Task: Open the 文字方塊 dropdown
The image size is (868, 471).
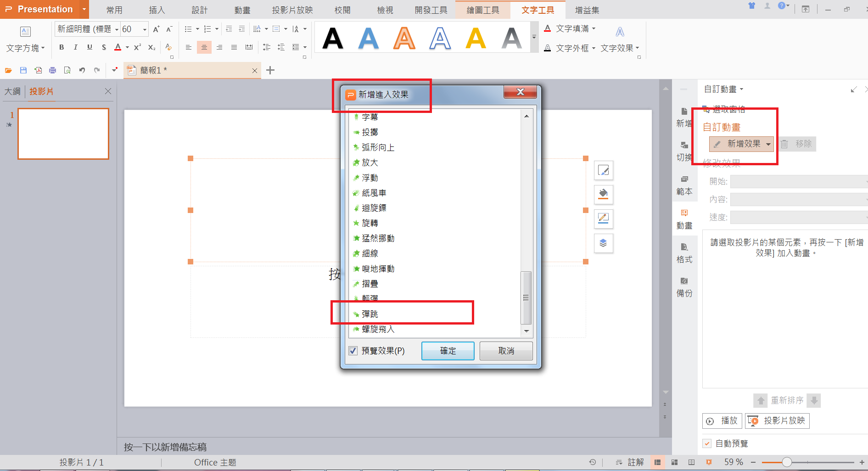Action: pyautogui.click(x=26, y=48)
